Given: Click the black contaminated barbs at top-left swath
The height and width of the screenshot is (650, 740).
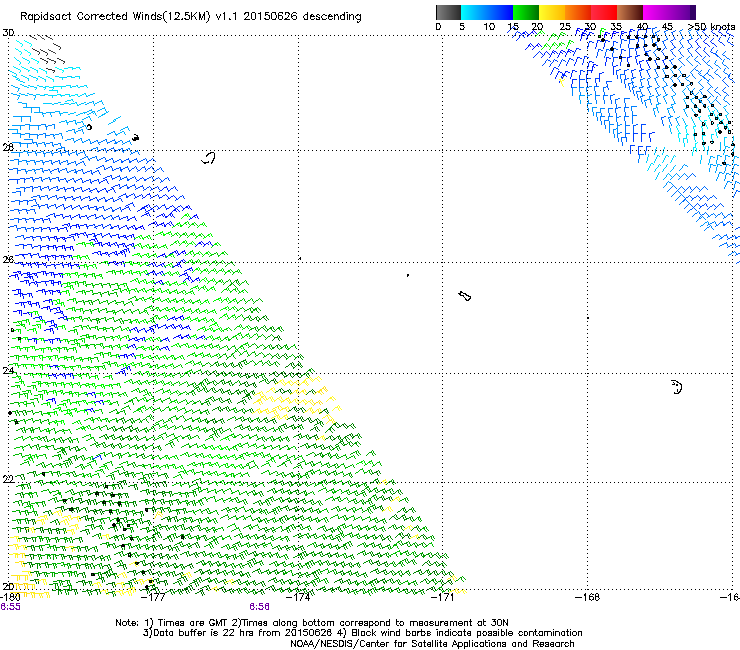Looking at the screenshot, I should coord(46,51).
